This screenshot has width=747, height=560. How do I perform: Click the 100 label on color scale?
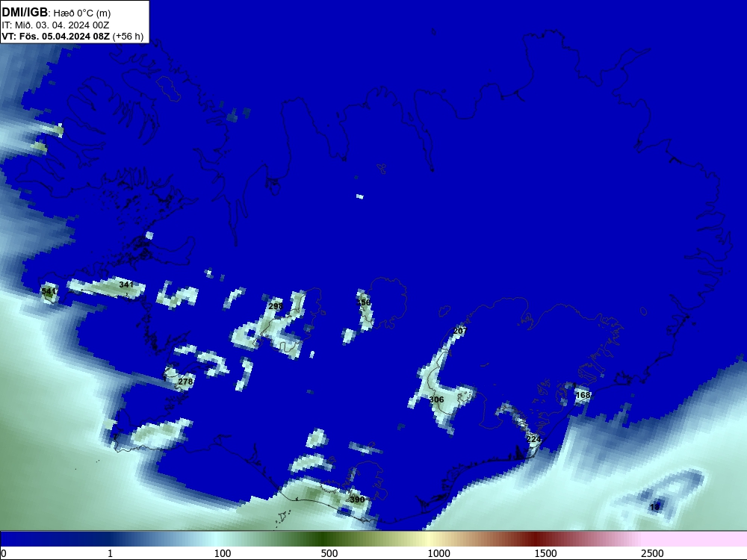223,553
